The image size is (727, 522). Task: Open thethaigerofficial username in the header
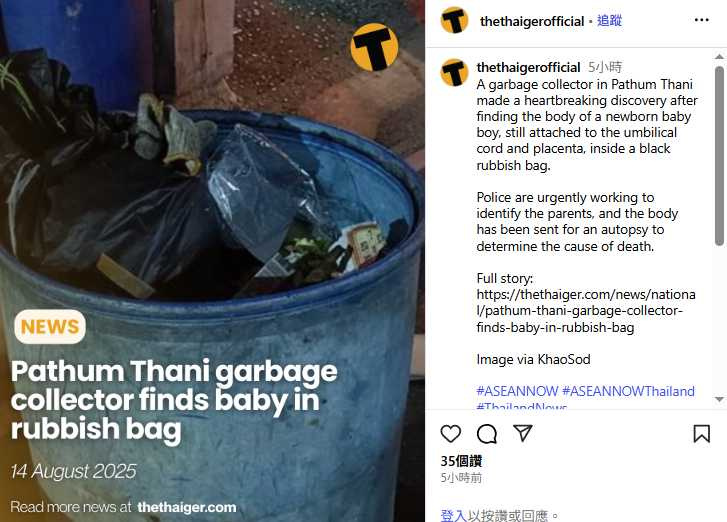pos(532,21)
